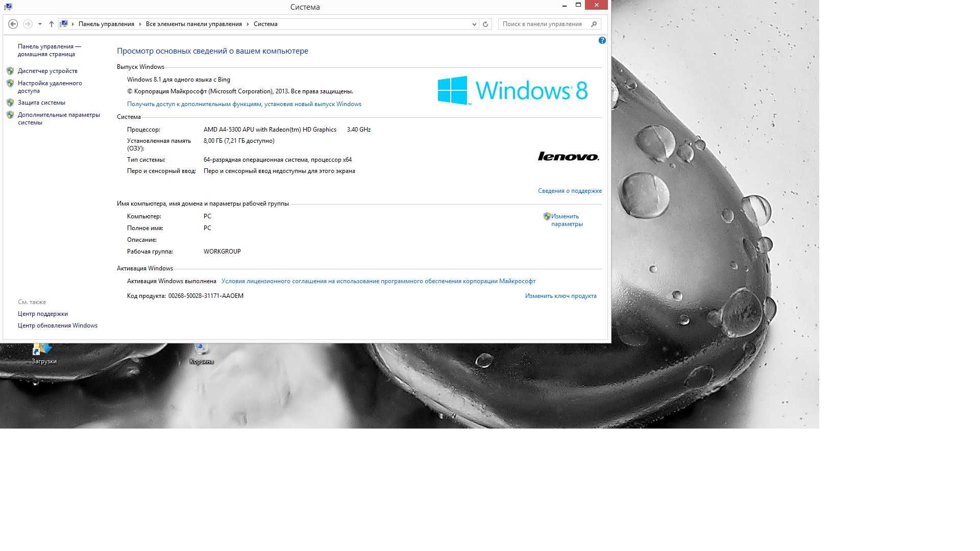The height and width of the screenshot is (551, 980).
Task: Select 'Система' breadcrumb segment
Action: pyautogui.click(x=265, y=24)
